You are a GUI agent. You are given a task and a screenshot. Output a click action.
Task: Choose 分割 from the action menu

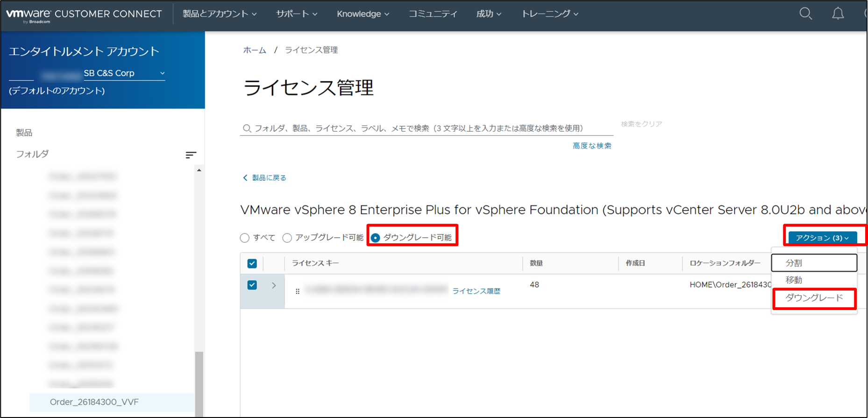[x=814, y=263]
